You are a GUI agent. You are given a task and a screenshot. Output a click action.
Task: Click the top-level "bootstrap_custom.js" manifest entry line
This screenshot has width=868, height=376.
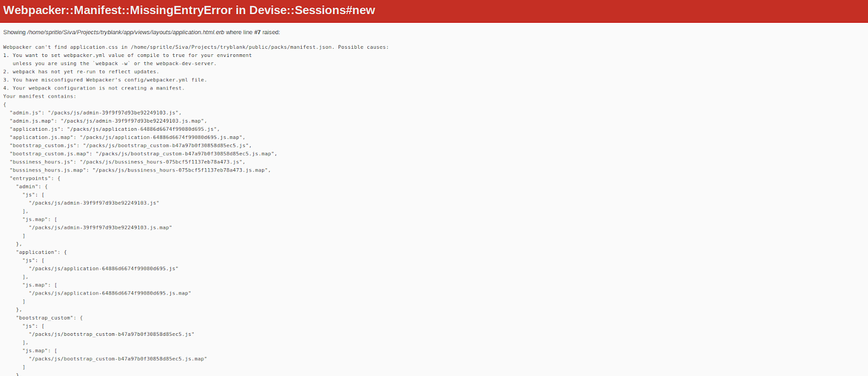point(131,145)
